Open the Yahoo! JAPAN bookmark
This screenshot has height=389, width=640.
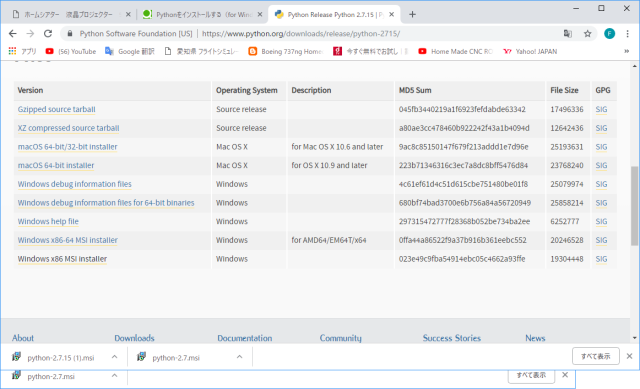pos(530,51)
